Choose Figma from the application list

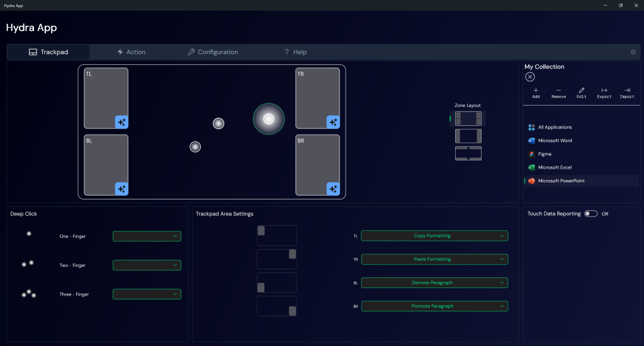tap(544, 154)
